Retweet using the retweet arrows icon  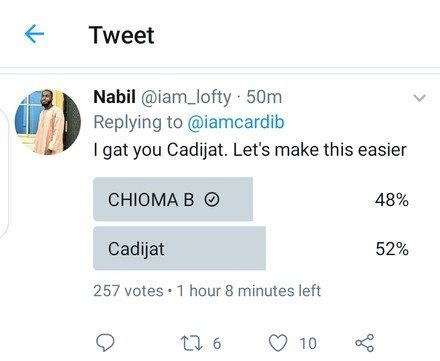point(191,343)
